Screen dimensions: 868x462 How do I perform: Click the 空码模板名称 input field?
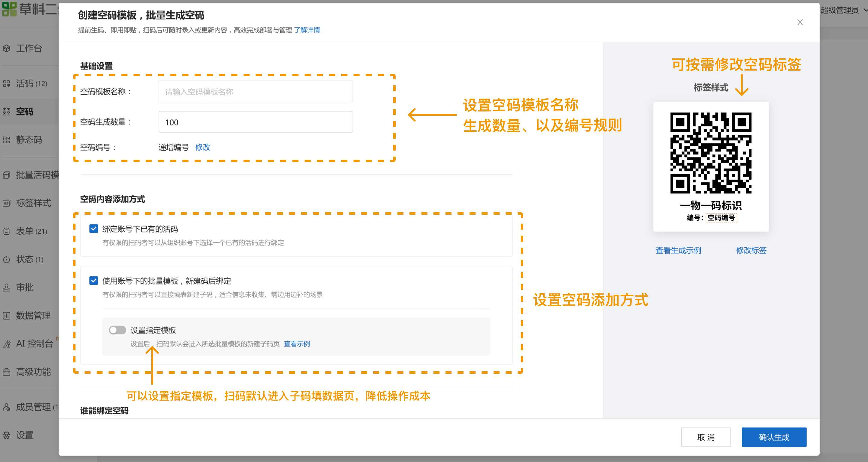[x=256, y=92]
